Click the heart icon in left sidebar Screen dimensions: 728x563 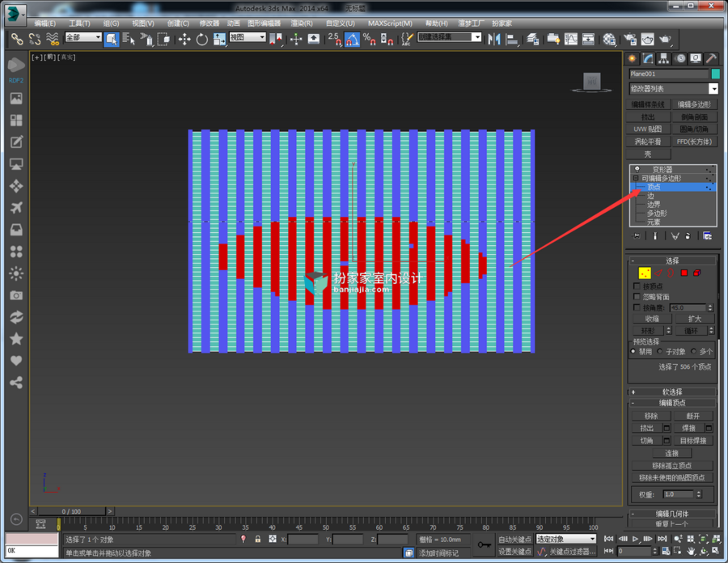[x=16, y=361]
